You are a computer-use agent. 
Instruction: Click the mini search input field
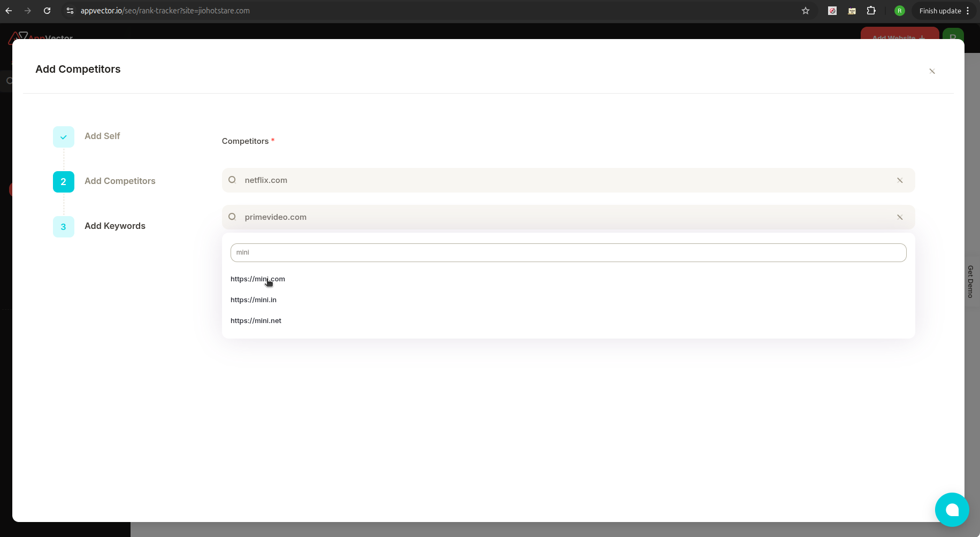click(x=568, y=252)
